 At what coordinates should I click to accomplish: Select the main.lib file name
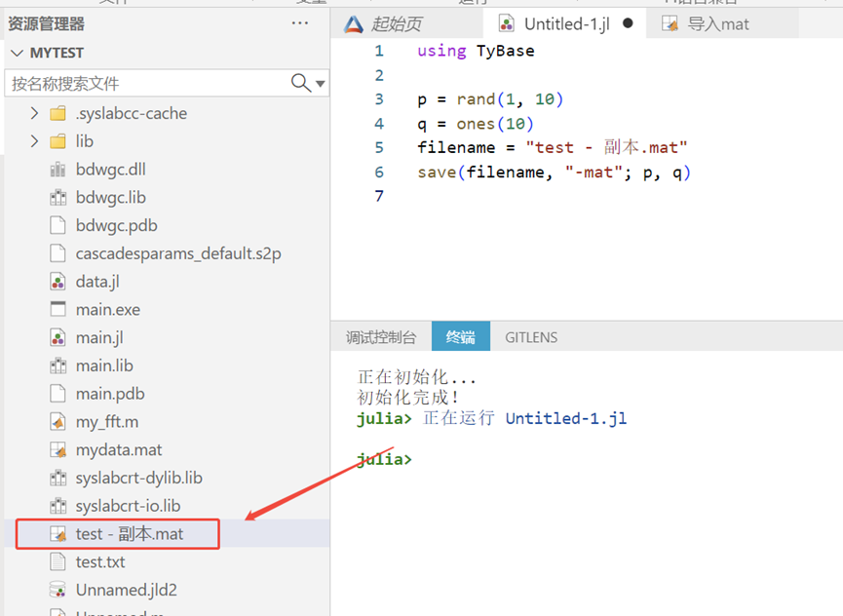pos(104,366)
